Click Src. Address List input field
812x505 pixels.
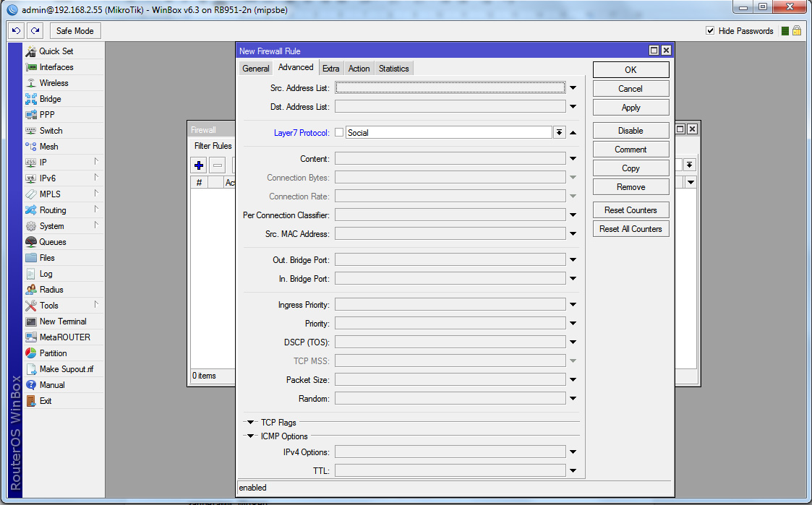point(450,88)
